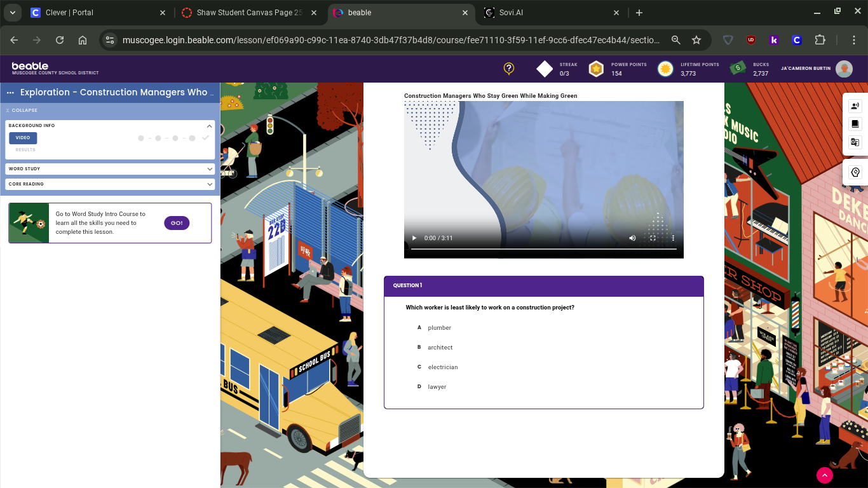The image size is (868, 488).
Task: Select answer choice D lawyer
Action: pos(437,386)
